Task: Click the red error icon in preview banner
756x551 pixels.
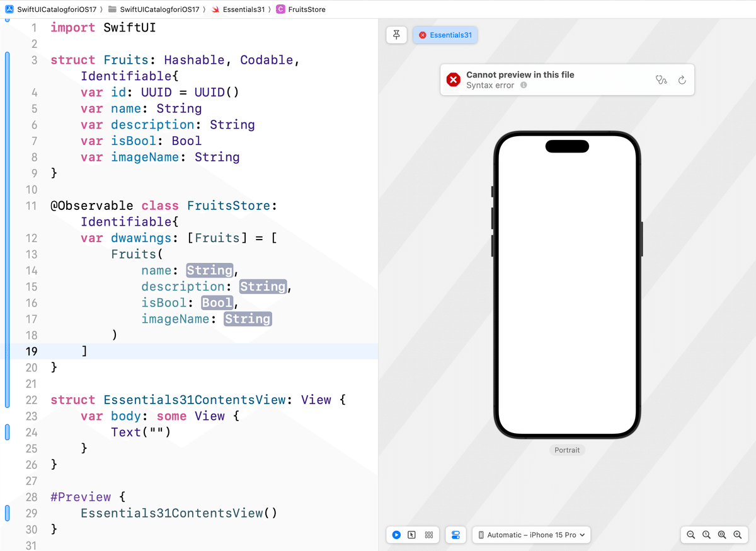Action: pyautogui.click(x=453, y=79)
